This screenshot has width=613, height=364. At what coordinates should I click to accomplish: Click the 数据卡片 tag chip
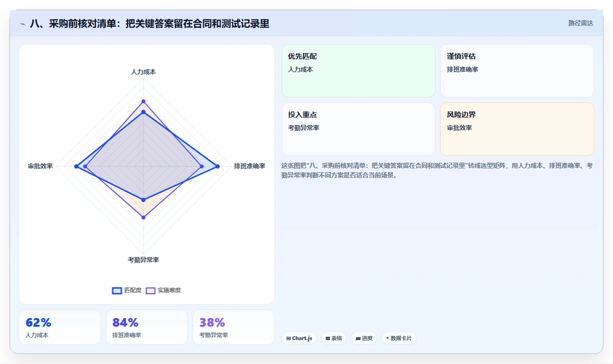[x=399, y=338]
